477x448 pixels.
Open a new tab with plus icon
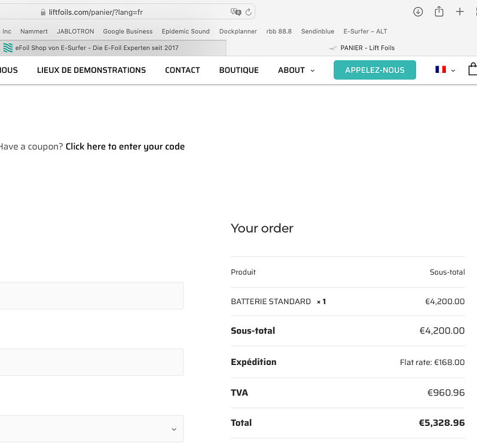460,12
